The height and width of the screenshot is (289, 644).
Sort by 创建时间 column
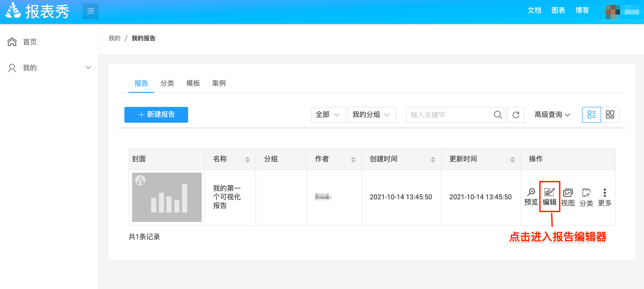click(433, 159)
